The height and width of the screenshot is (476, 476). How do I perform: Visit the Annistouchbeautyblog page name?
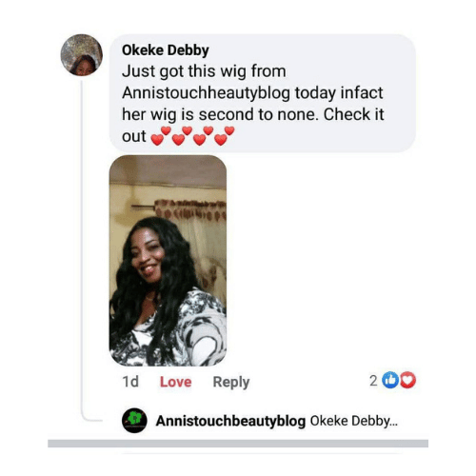pyautogui.click(x=230, y=421)
